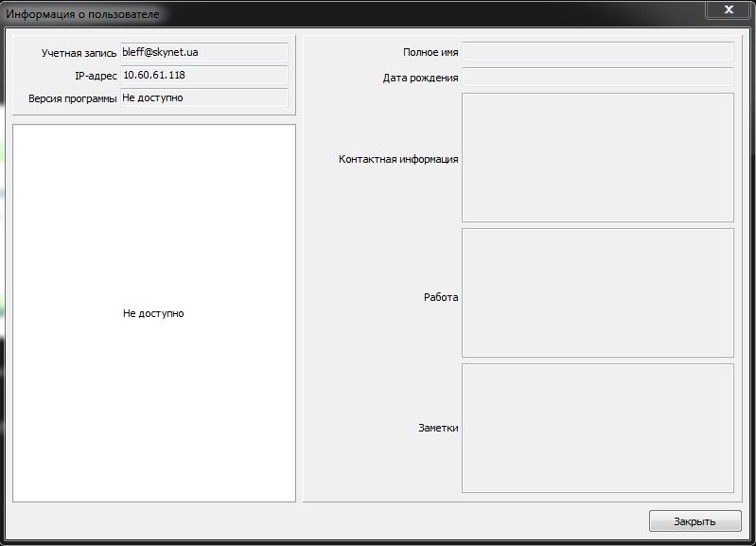Click the account field showing bleff@skynet.ua
The height and width of the screenshot is (546, 756).
pos(203,53)
